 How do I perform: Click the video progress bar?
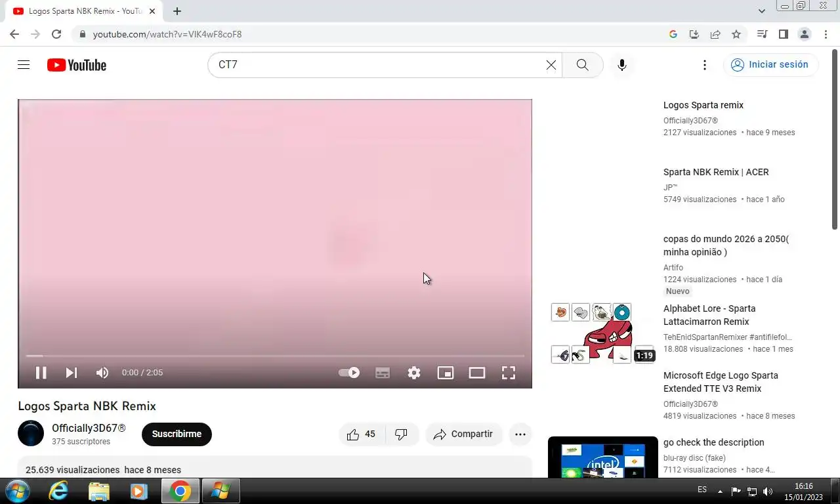click(x=275, y=356)
